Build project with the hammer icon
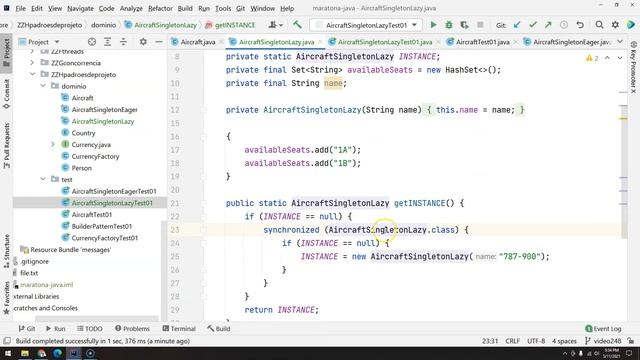Viewport: 640px width, 360px height. 297,25
